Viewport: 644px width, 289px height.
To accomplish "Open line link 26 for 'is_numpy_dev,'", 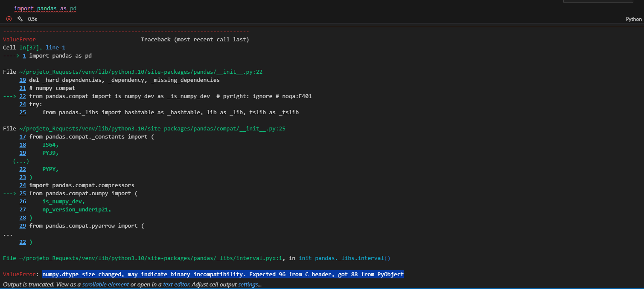I will pyautogui.click(x=23, y=202).
